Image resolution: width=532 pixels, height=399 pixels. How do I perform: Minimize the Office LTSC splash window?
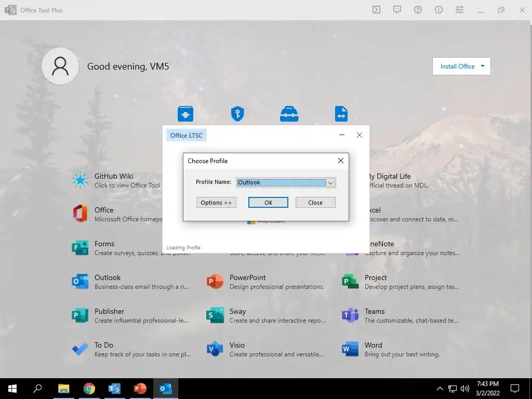click(x=342, y=135)
